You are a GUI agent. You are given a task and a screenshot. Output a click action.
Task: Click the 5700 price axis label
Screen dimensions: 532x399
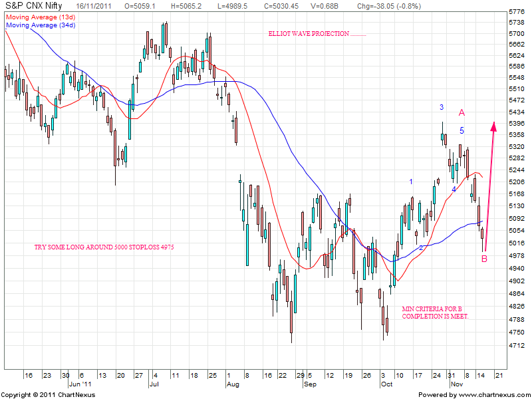coord(517,34)
